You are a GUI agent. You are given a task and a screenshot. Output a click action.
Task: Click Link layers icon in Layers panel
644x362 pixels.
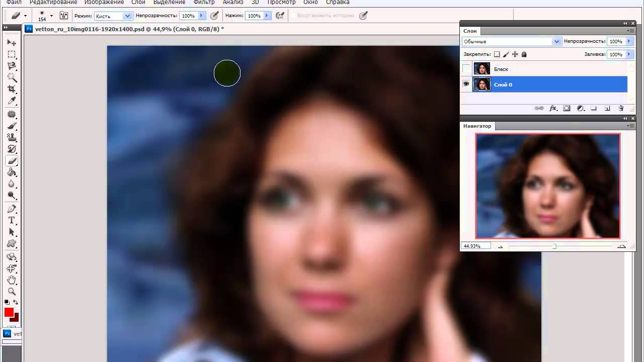tap(539, 108)
